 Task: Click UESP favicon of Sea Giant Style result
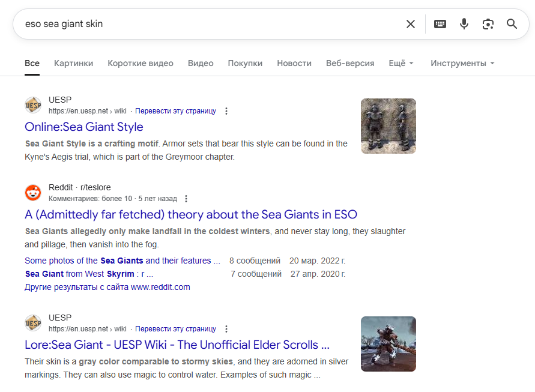click(x=33, y=105)
